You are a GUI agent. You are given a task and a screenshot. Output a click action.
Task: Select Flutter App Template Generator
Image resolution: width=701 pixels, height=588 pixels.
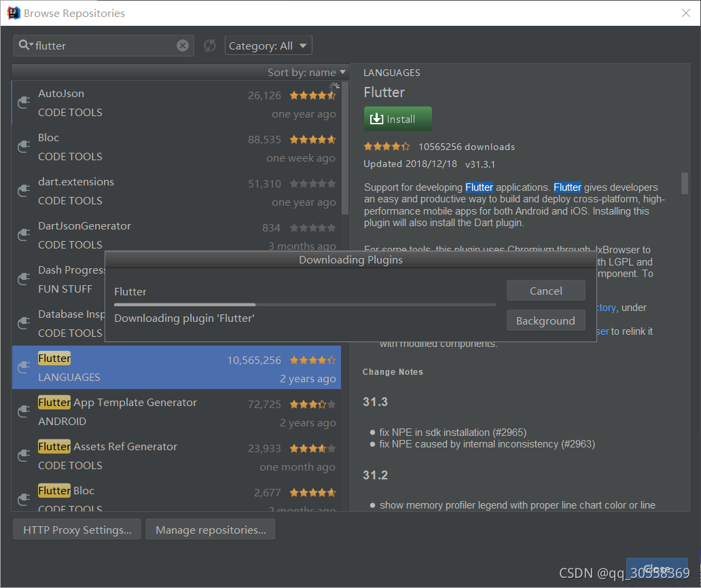click(x=117, y=403)
